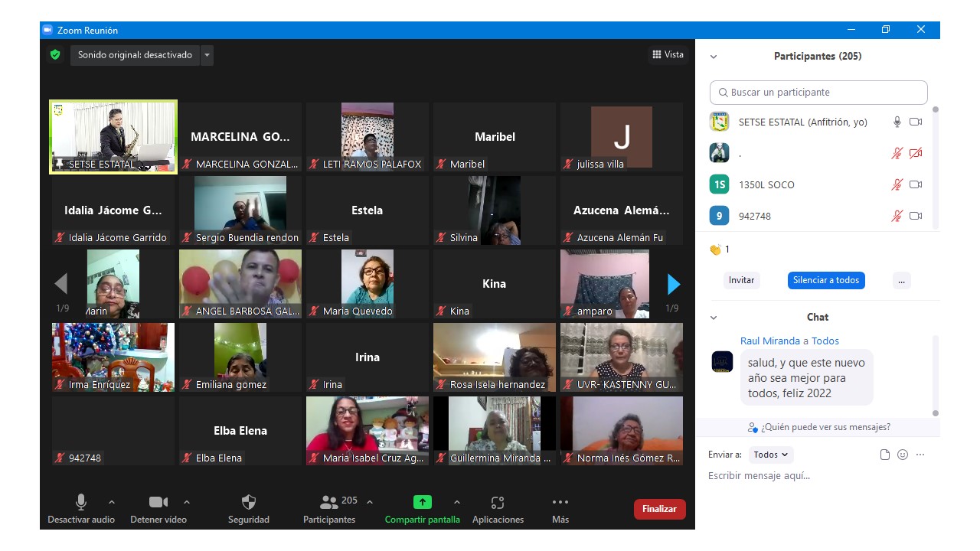Toggle Detener vídeo camera button
Screen dimensions: 980x551
tap(158, 509)
